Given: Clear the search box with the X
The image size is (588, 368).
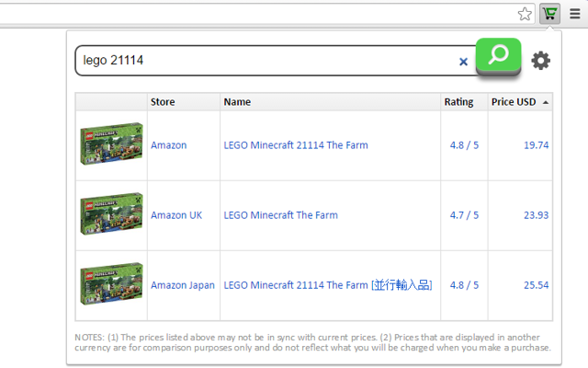Looking at the screenshot, I should tap(463, 62).
